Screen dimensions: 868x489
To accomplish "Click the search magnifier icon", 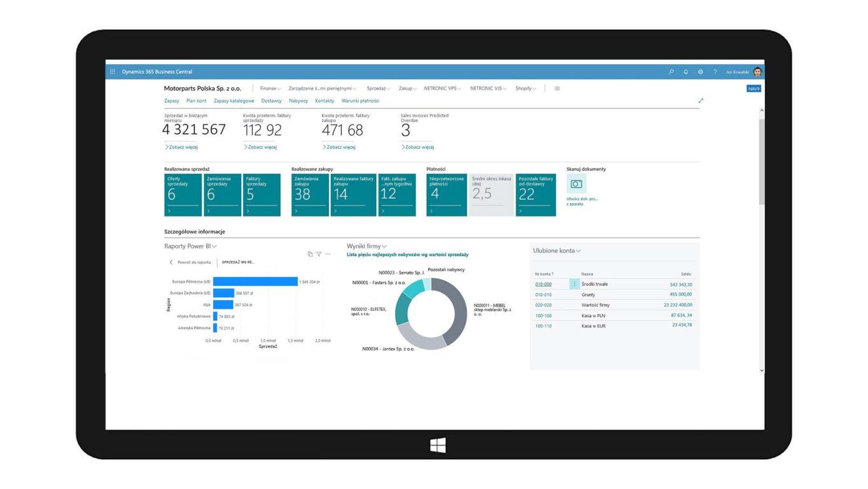I will (x=671, y=72).
